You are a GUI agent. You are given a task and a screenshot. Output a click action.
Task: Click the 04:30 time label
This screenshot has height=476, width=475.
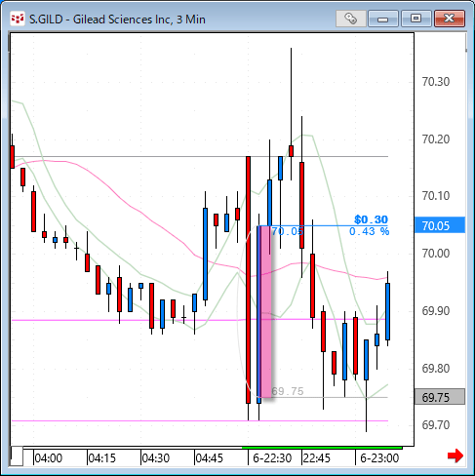click(156, 458)
